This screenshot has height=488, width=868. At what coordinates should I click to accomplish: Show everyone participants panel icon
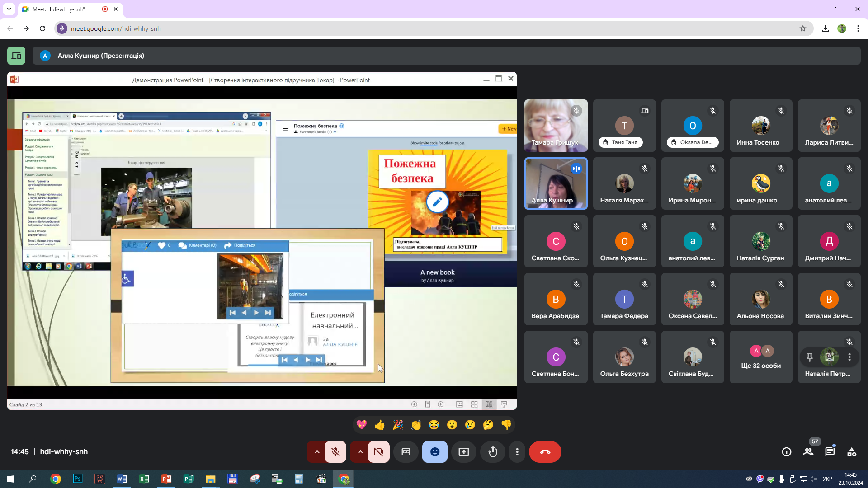click(808, 452)
